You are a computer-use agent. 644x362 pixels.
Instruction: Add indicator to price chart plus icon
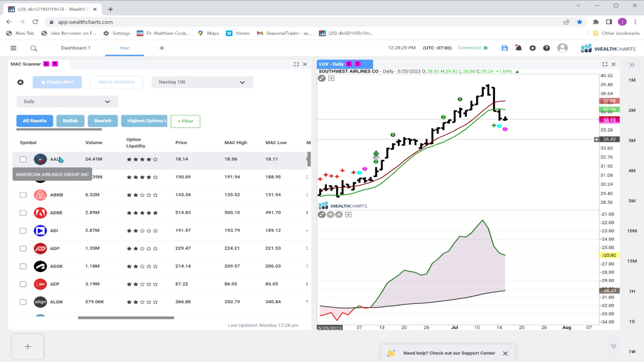point(331,78)
